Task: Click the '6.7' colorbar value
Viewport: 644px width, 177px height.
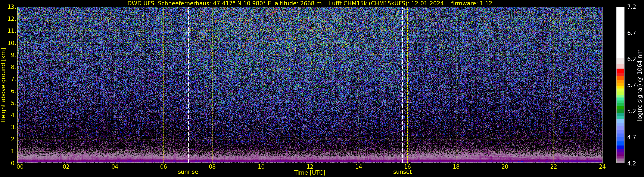Action: click(x=632, y=33)
